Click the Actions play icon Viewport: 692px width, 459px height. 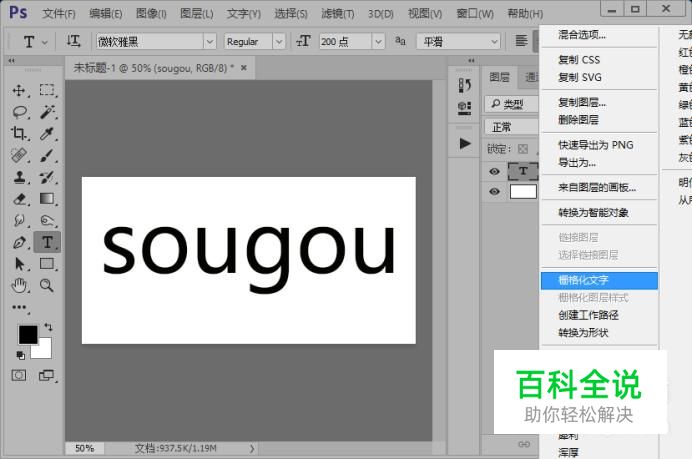[x=465, y=143]
